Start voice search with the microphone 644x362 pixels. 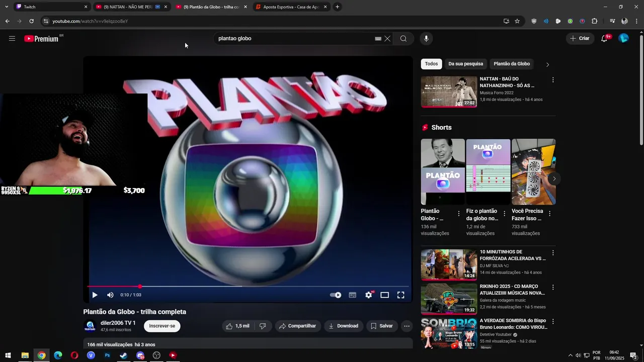(427, 39)
